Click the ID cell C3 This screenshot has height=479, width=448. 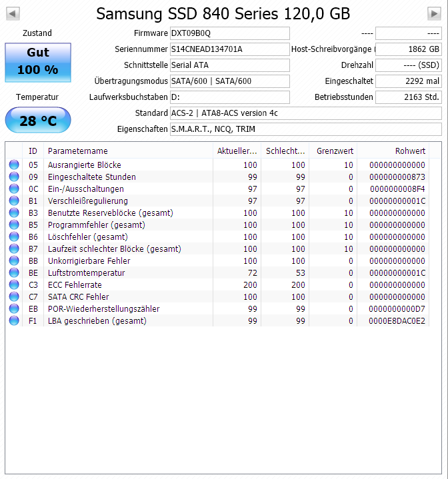coord(33,284)
